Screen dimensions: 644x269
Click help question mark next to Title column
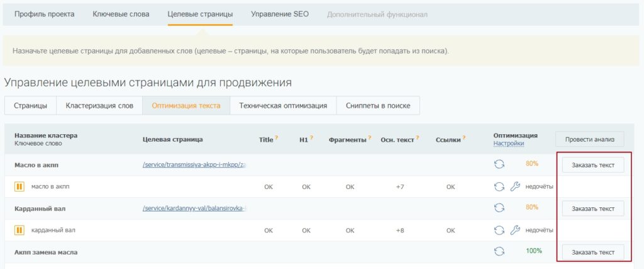(x=276, y=137)
